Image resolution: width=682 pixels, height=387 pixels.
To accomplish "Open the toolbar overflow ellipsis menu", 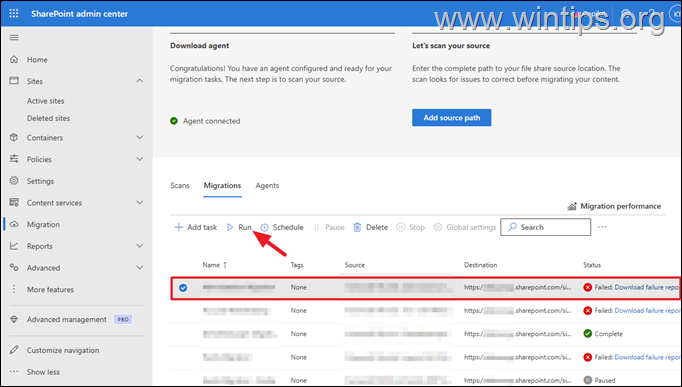I will (x=602, y=227).
